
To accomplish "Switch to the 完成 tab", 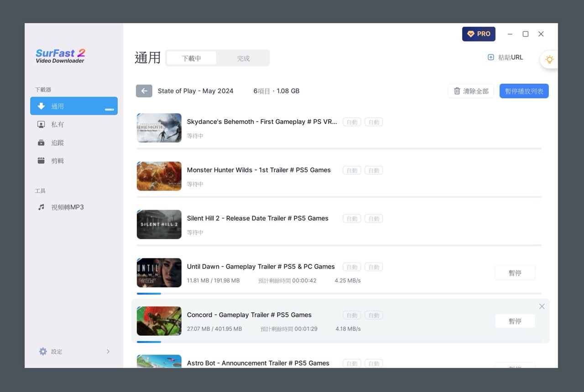I will click(x=243, y=58).
